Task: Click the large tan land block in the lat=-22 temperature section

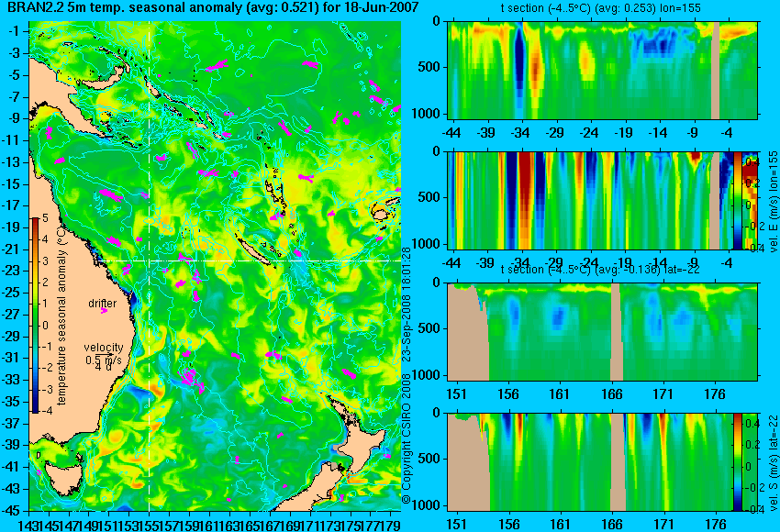Action: pyautogui.click(x=468, y=332)
